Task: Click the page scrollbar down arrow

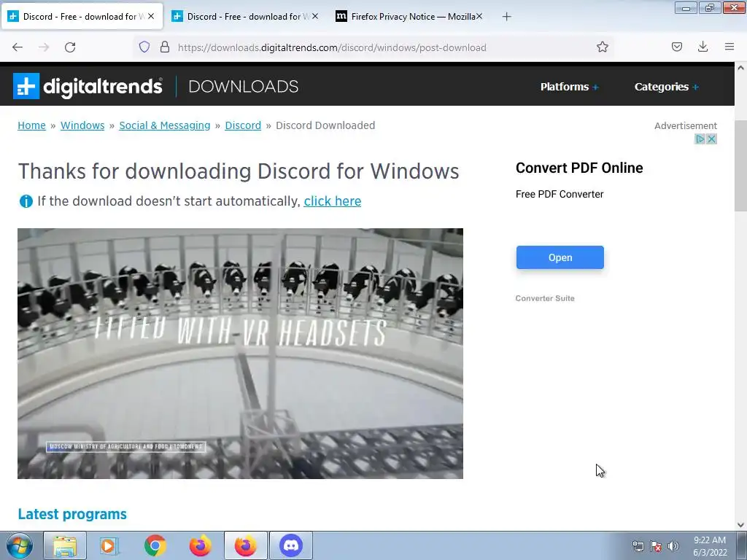Action: (x=740, y=525)
